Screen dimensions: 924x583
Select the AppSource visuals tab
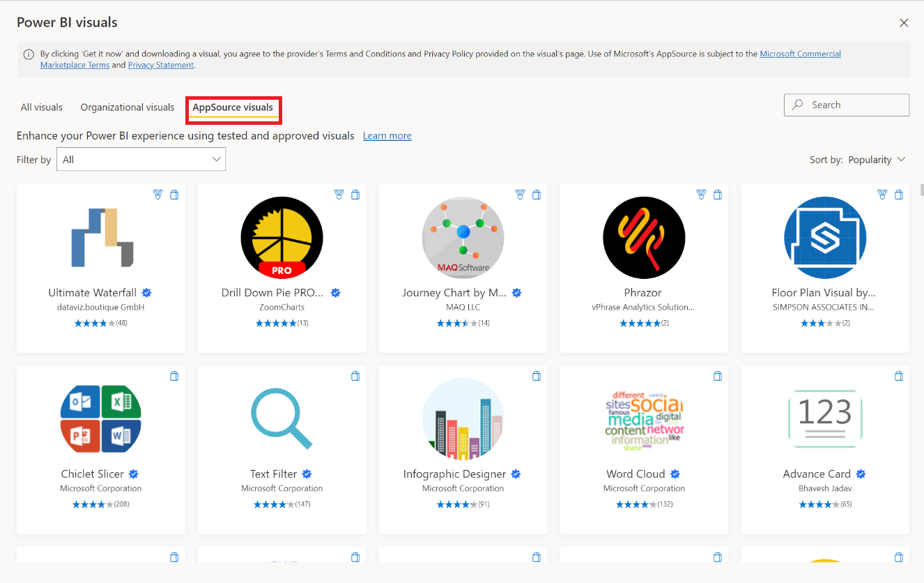click(233, 107)
